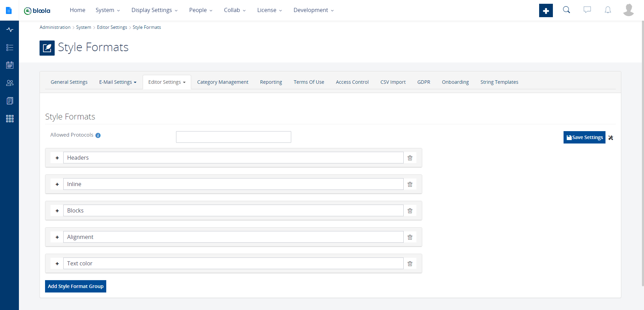The image size is (644, 310).
Task: Delete the Headers style format group
Action: pos(410,158)
